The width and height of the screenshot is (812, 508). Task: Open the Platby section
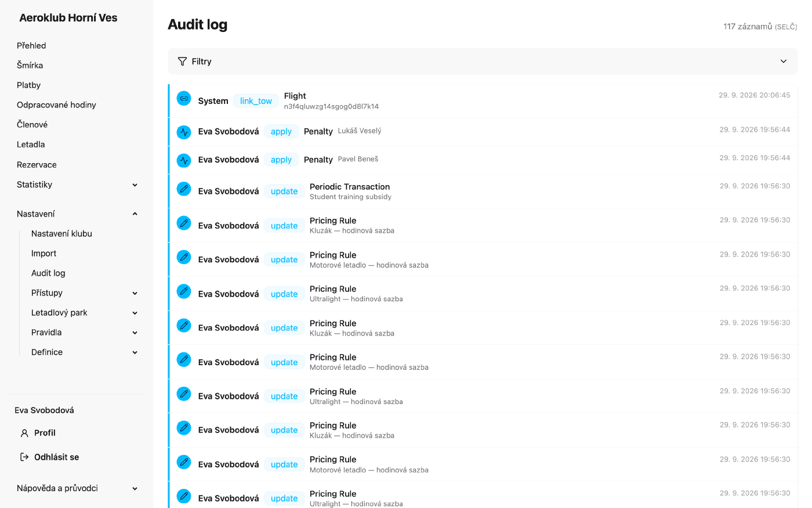click(x=29, y=85)
